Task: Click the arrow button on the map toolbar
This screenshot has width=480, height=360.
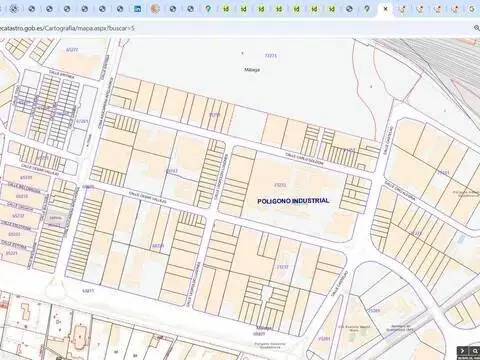Action: point(462,351)
